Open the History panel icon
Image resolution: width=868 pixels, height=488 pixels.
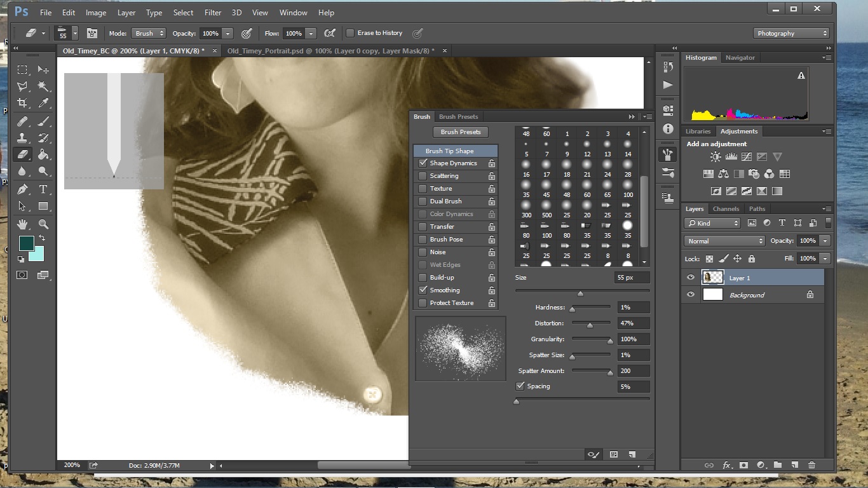point(668,67)
